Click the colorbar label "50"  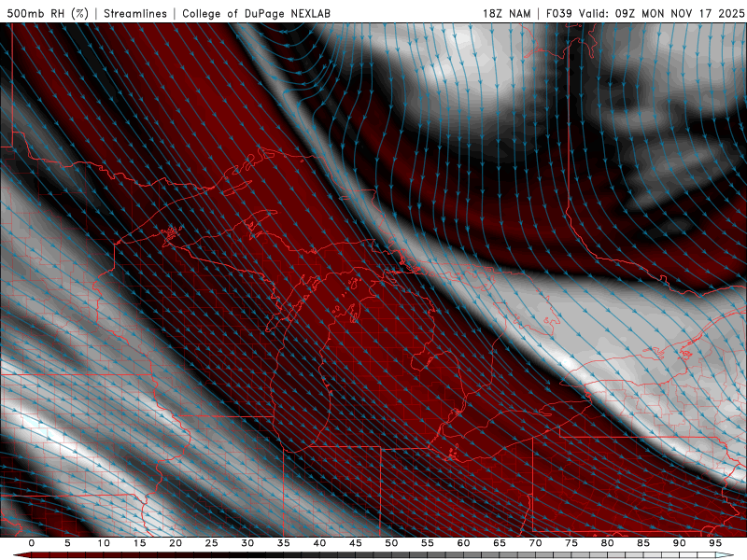pos(391,543)
